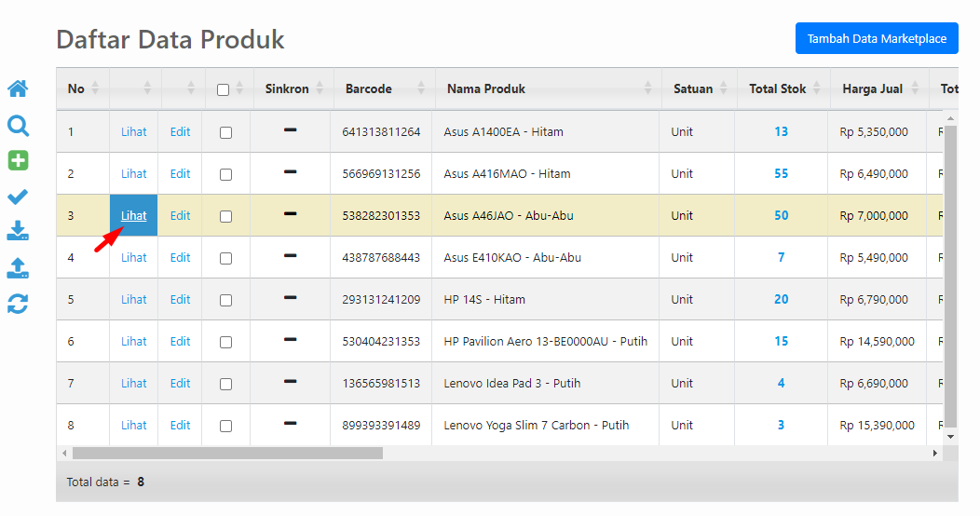980x516 pixels.
Task: Click the upload tray sidebar icon
Action: point(18,267)
